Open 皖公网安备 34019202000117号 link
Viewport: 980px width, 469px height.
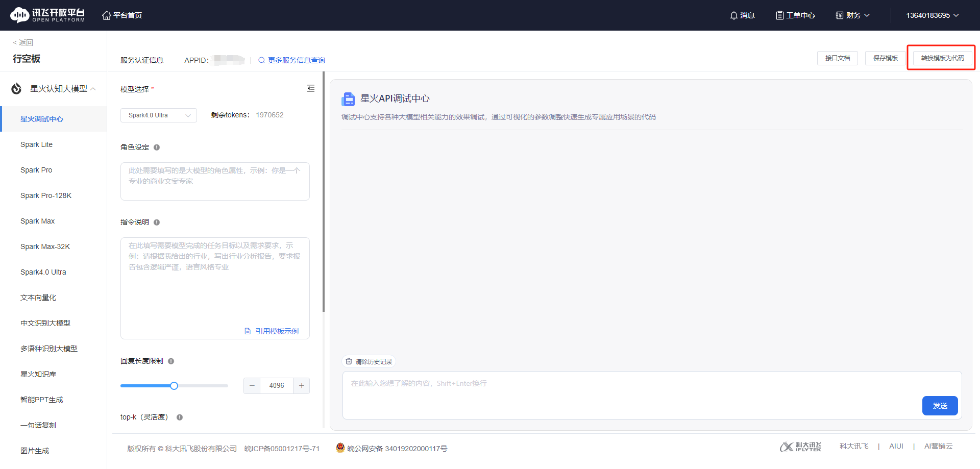(391, 449)
